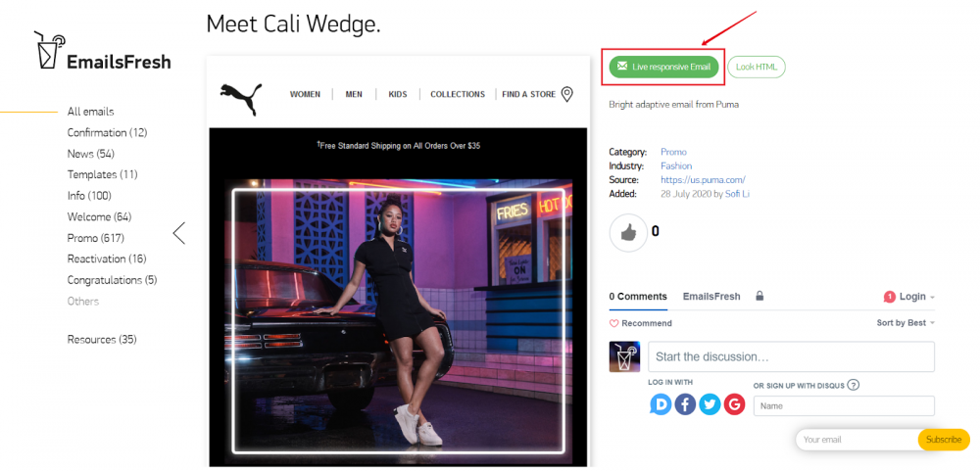Log in with Facebook icon
Image resolution: width=980 pixels, height=471 pixels.
click(x=685, y=404)
